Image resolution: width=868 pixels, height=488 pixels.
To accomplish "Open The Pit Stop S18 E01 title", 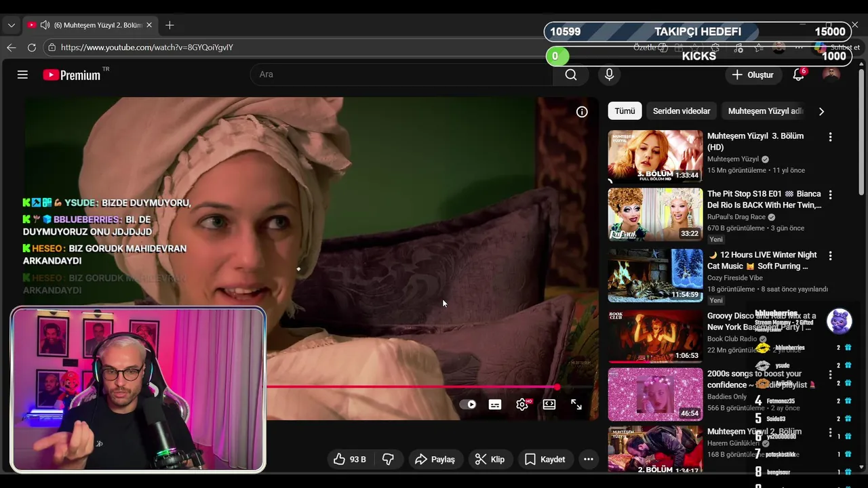I will [764, 199].
